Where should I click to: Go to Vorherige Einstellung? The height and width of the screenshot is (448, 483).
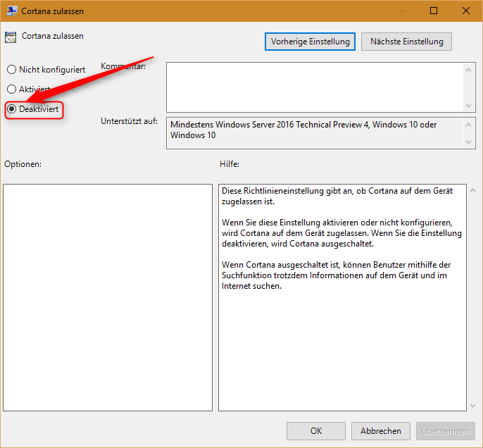[310, 42]
